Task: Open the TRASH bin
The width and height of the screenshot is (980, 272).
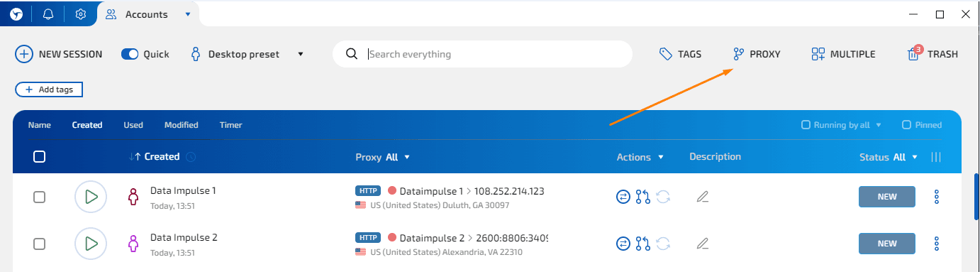Action: click(x=932, y=54)
